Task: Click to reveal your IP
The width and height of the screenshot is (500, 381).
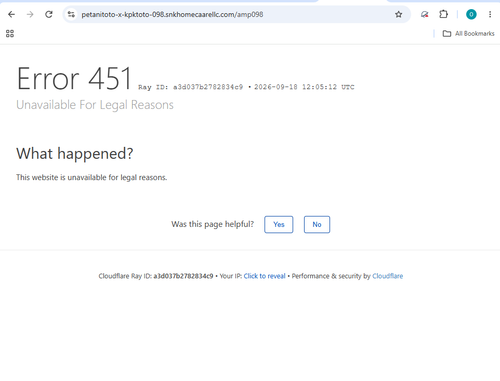Action: tap(264, 276)
